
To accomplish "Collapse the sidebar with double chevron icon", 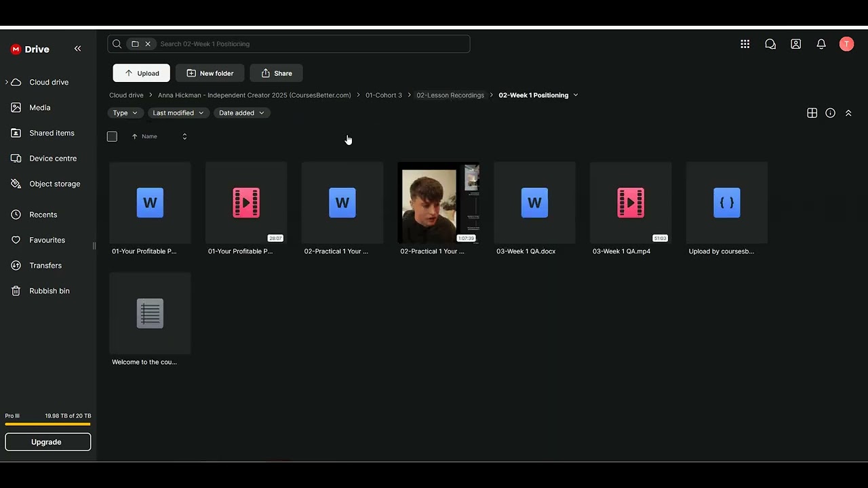I will coord(77,49).
